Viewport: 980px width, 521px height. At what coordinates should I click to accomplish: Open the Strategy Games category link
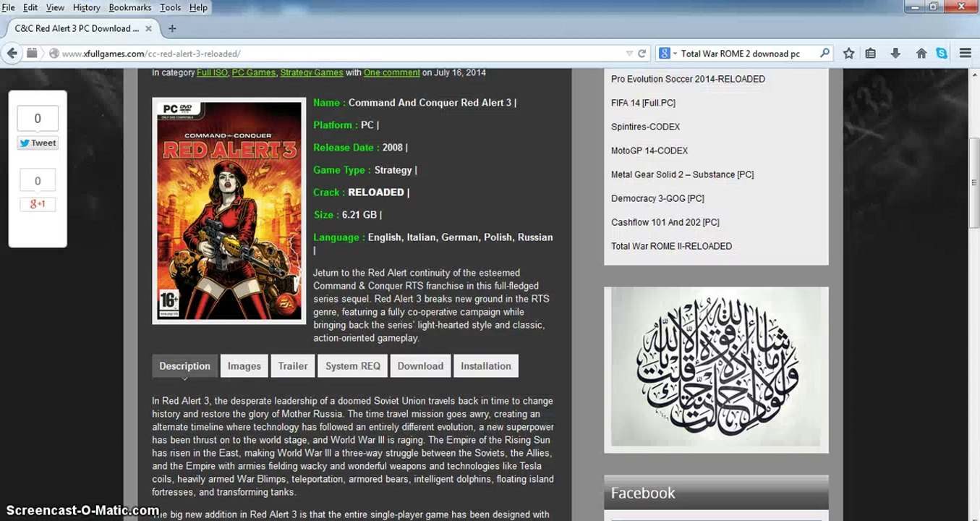pos(312,72)
